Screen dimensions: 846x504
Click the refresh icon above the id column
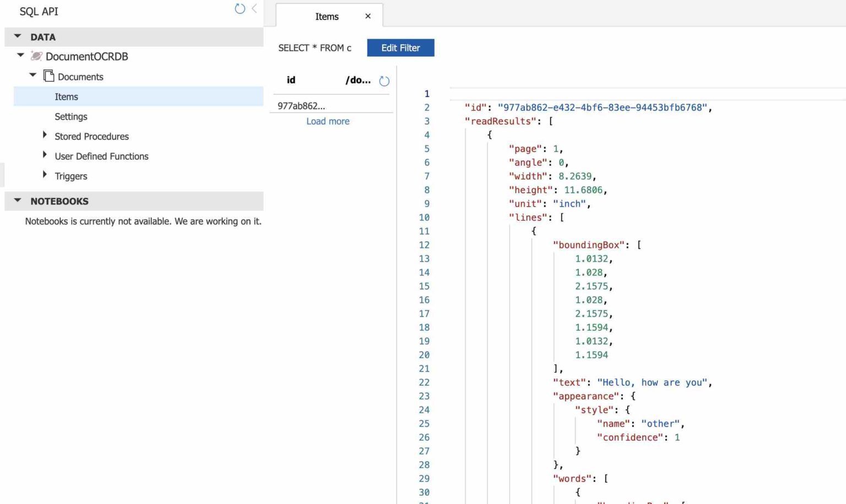(x=384, y=80)
